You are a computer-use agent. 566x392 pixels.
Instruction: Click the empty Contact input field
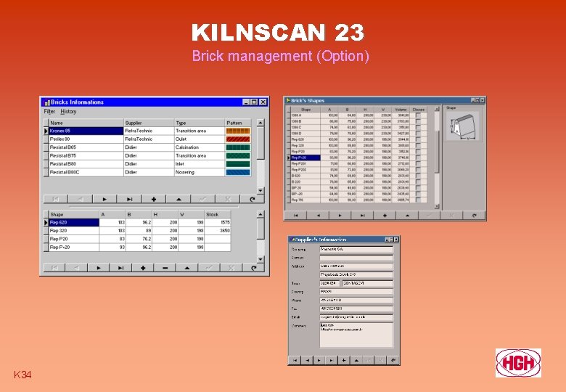(x=356, y=258)
